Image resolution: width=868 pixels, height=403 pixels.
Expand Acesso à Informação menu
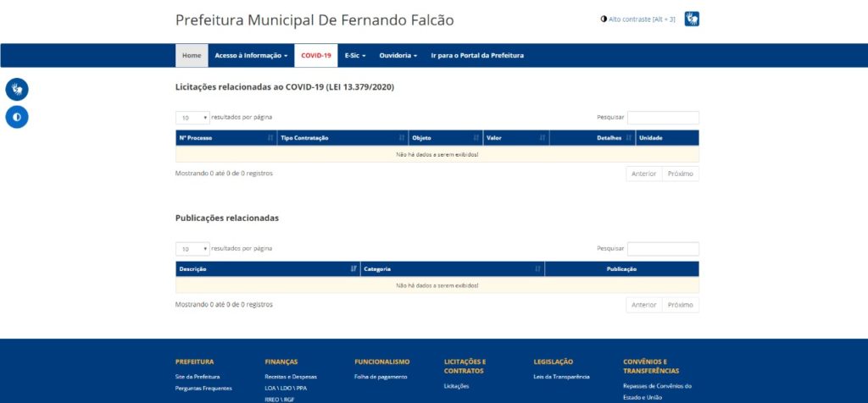251,55
